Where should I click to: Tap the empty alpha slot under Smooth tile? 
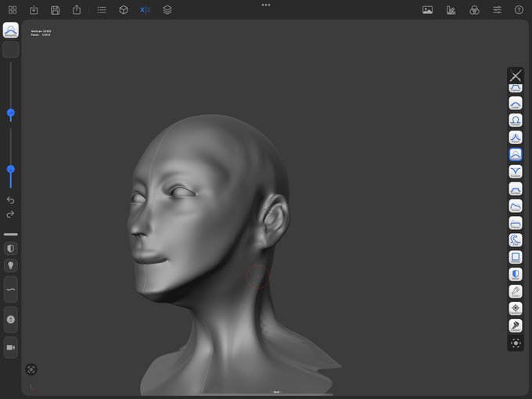[11, 49]
